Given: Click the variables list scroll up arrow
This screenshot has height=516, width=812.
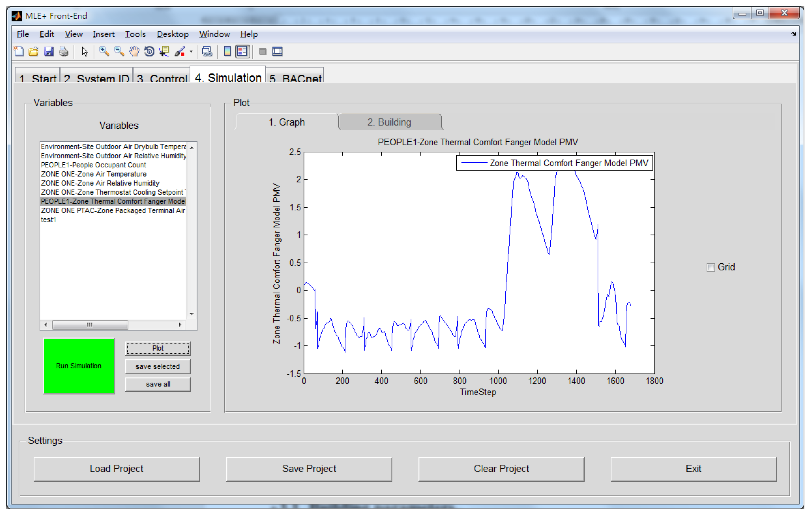Looking at the screenshot, I should pyautogui.click(x=192, y=148).
